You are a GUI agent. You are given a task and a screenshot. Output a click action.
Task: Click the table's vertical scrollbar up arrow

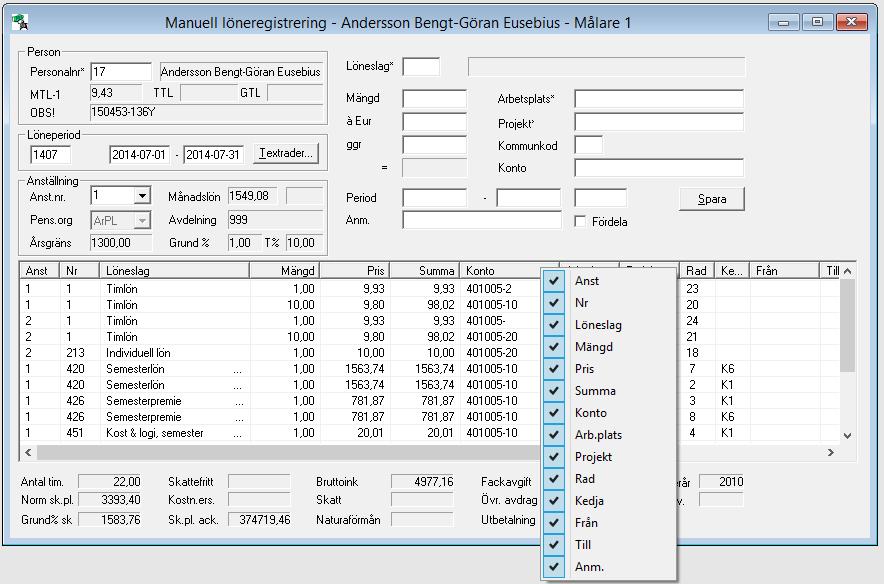[847, 271]
